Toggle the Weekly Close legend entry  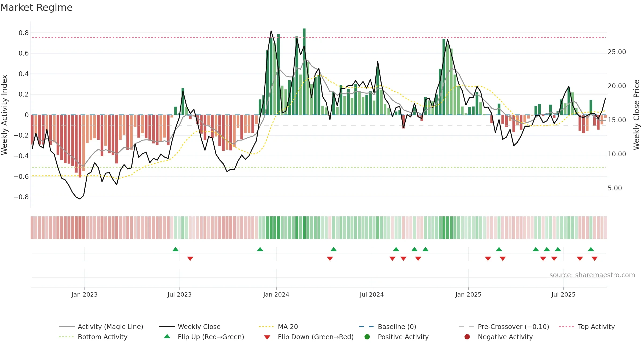190,327
